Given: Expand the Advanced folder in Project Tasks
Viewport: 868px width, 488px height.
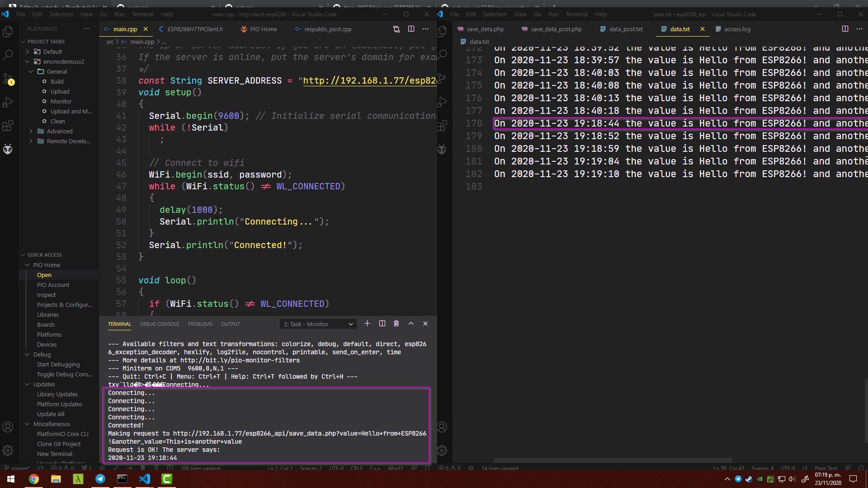Looking at the screenshot, I should click(x=59, y=131).
